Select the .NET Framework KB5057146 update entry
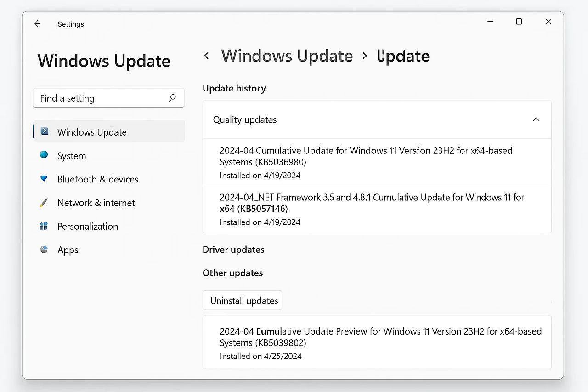This screenshot has width=588, height=392. (377, 209)
